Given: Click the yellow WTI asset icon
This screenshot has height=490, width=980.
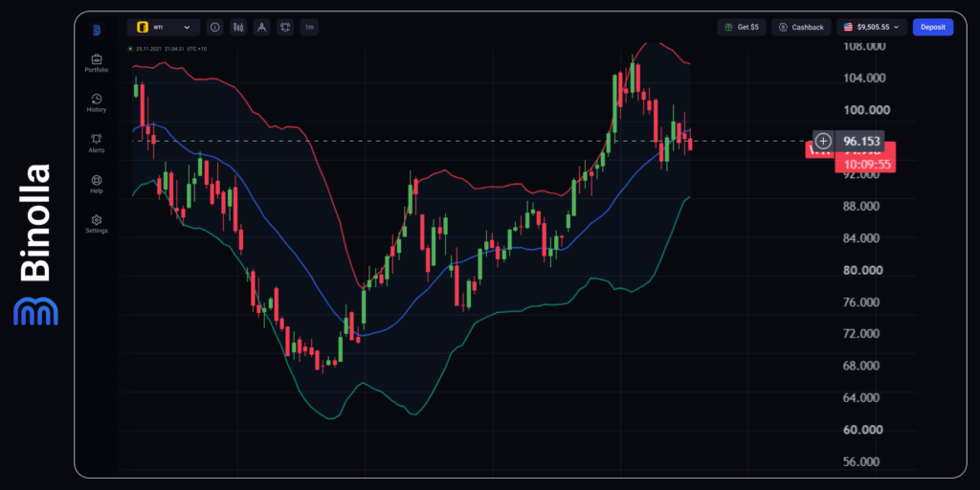Looking at the screenshot, I should tap(143, 28).
